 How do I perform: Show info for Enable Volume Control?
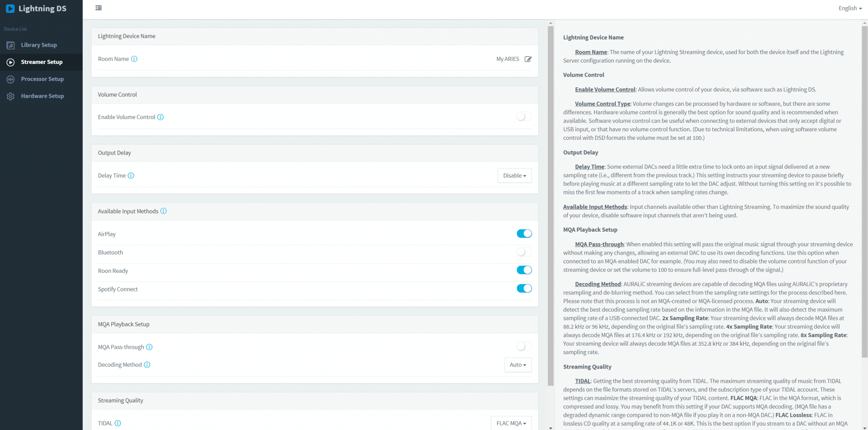coord(161,117)
